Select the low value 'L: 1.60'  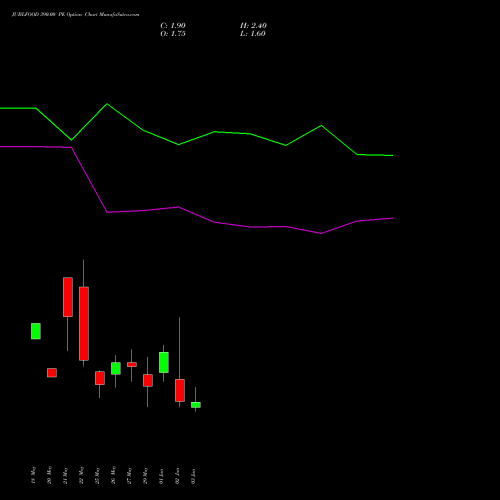(x=253, y=34)
